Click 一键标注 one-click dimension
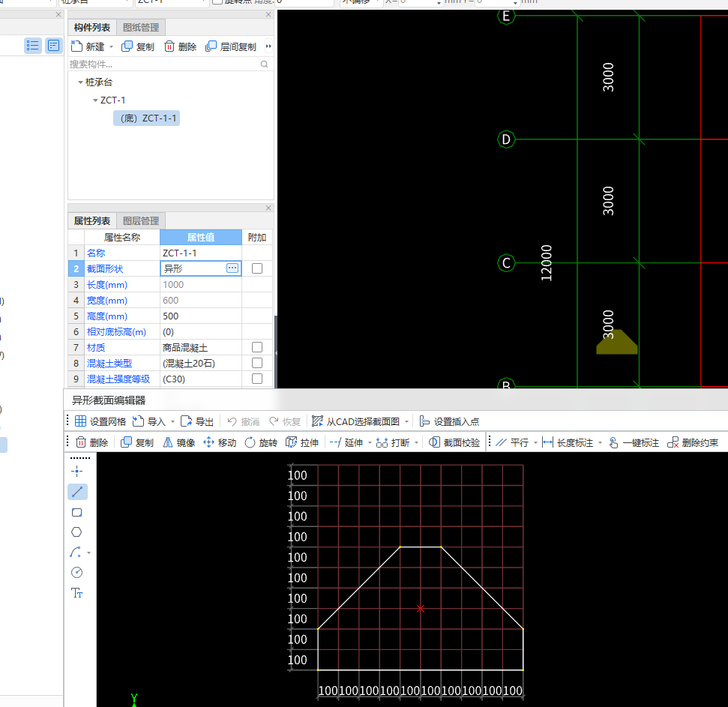728x707 pixels. tap(634, 443)
